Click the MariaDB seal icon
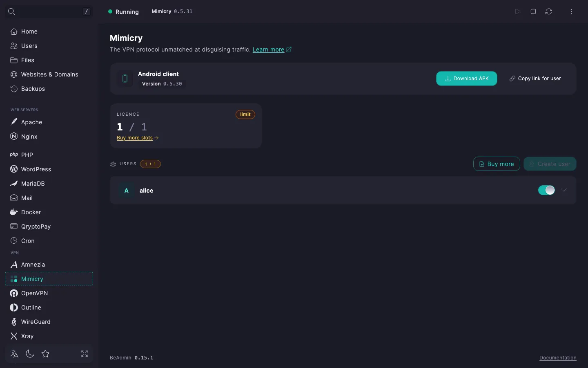Screen dimensions: 588x368 tap(14, 184)
